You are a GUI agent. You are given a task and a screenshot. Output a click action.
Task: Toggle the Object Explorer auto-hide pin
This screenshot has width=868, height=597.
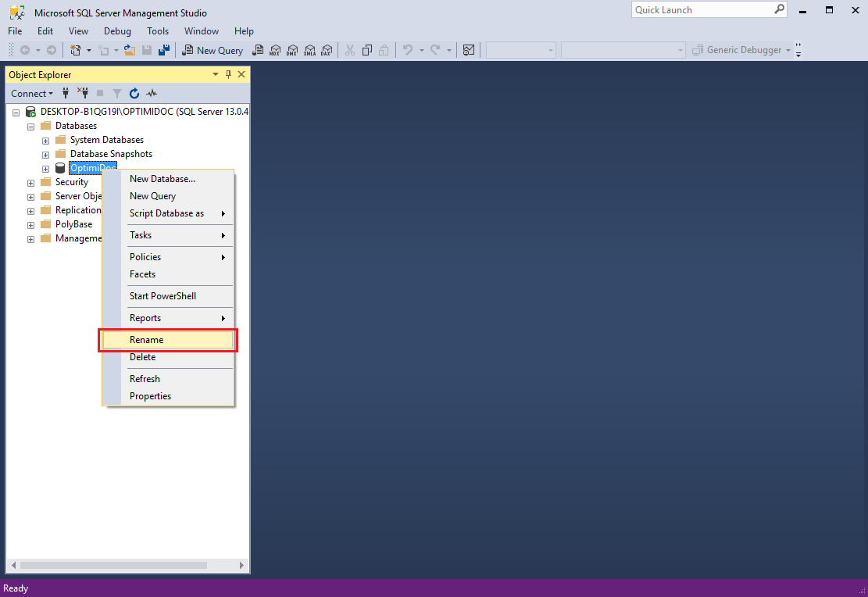228,74
